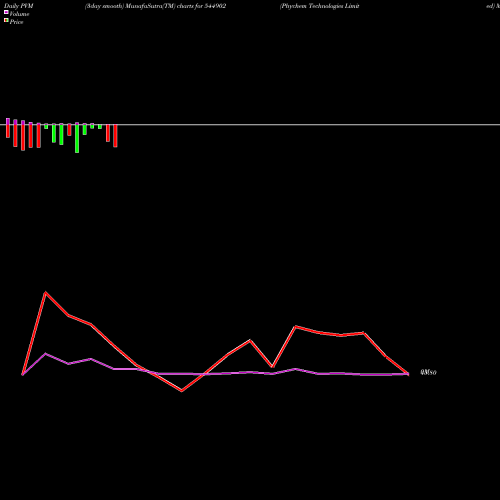Select the 'Price' legend label

pos(16,22)
